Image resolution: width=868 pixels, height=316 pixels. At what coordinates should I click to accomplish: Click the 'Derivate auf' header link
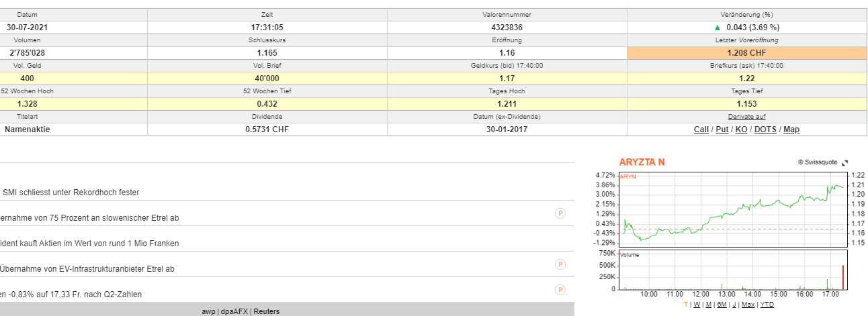[746, 117]
